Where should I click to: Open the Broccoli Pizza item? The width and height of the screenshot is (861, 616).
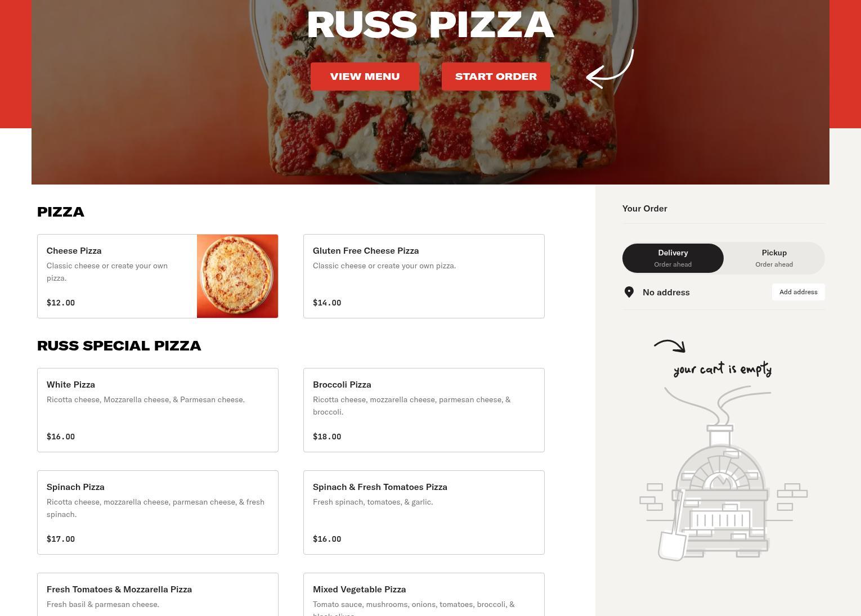424,410
